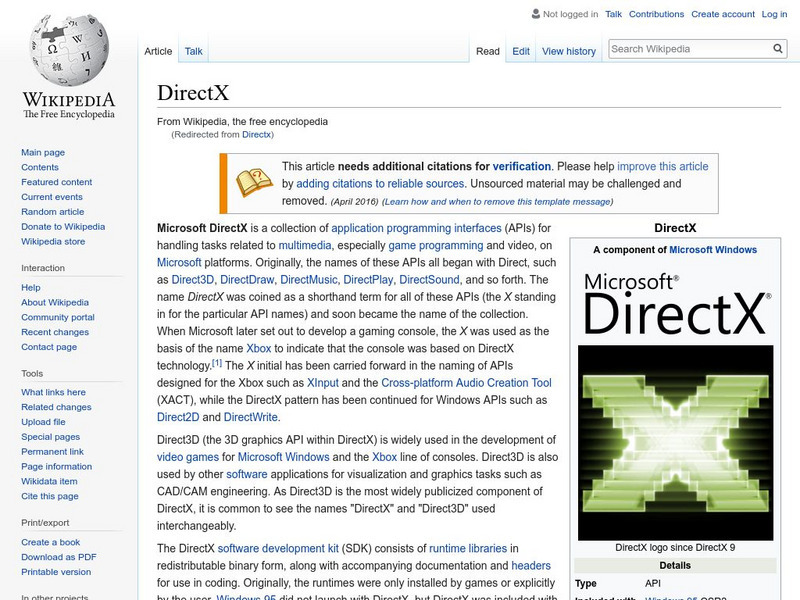The width and height of the screenshot is (800, 600).
Task: Open the software development kit link
Action: [278, 548]
